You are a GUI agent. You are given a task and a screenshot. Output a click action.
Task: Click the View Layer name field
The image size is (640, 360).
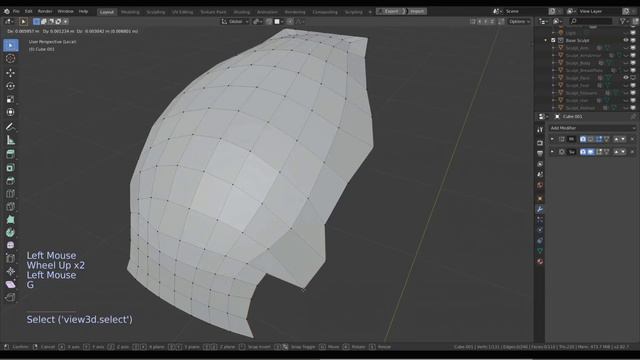[x=600, y=11]
